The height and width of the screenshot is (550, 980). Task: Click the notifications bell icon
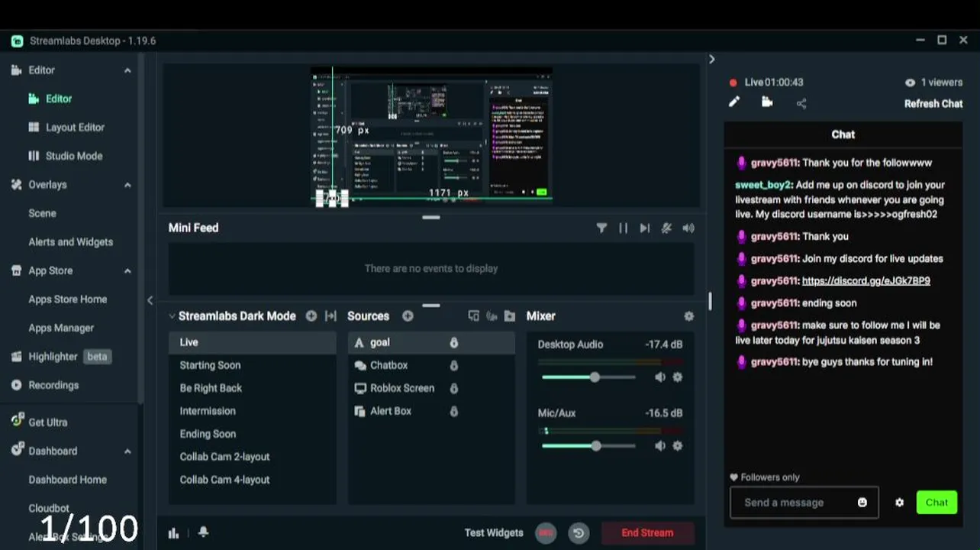tap(203, 532)
